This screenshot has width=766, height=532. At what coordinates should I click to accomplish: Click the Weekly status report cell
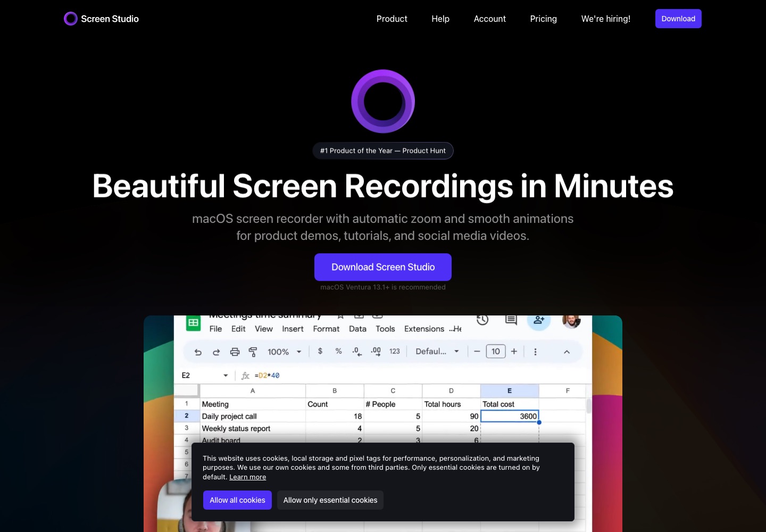pos(253,428)
